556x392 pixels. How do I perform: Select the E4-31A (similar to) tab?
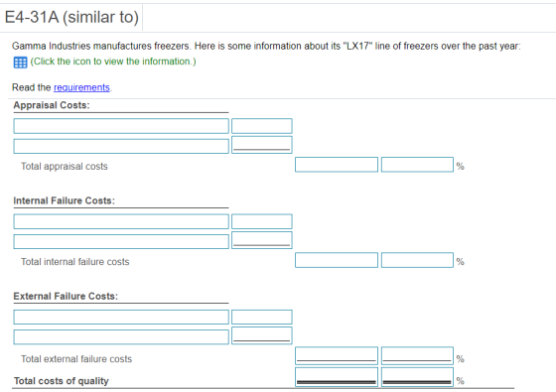point(71,17)
